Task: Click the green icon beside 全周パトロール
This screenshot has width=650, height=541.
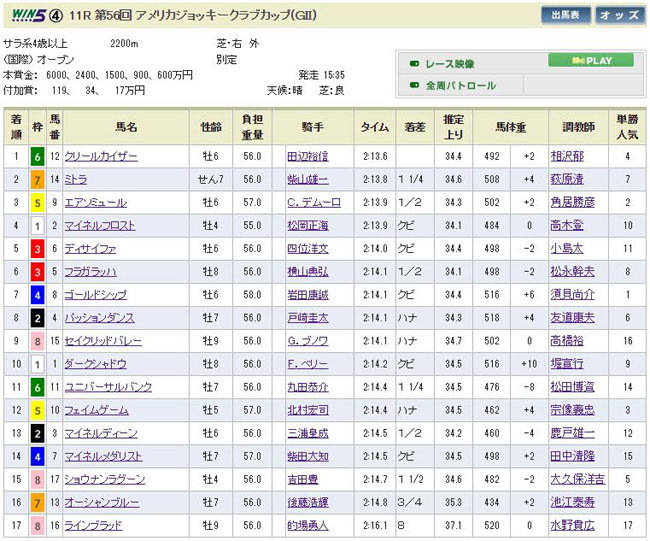Action: pyautogui.click(x=414, y=86)
